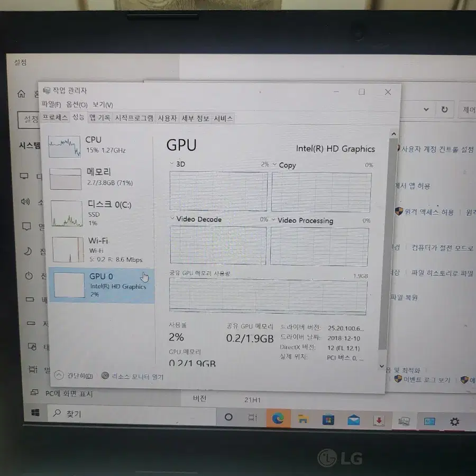Screen dimensions: 476x476
Task: Click the battery icon in Settings sidebar
Action: (30, 299)
